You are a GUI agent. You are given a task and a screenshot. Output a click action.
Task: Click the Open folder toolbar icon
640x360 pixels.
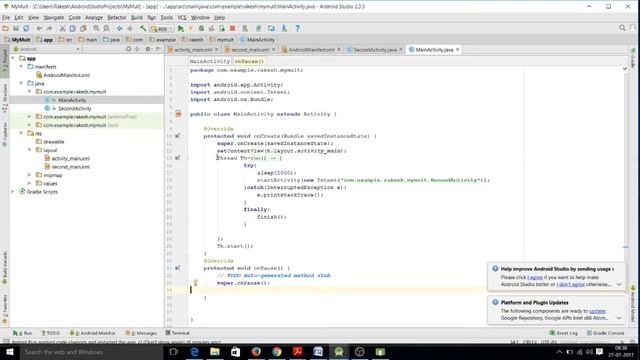(x=5, y=28)
